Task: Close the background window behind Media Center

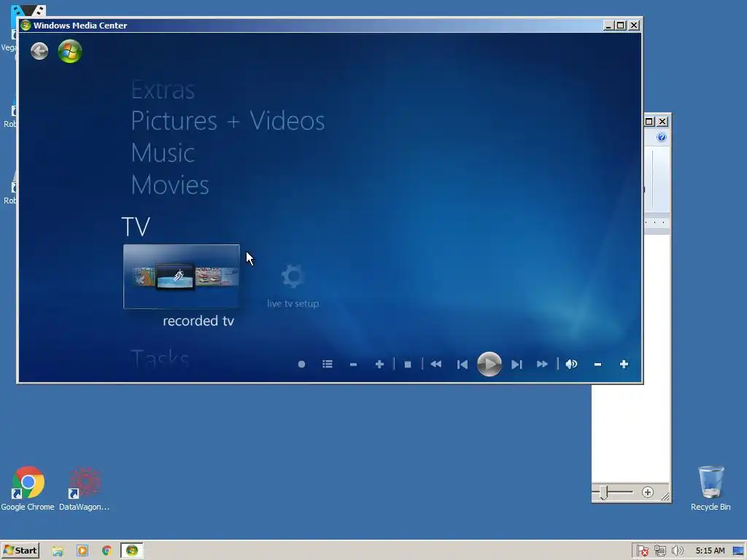Action: click(662, 122)
